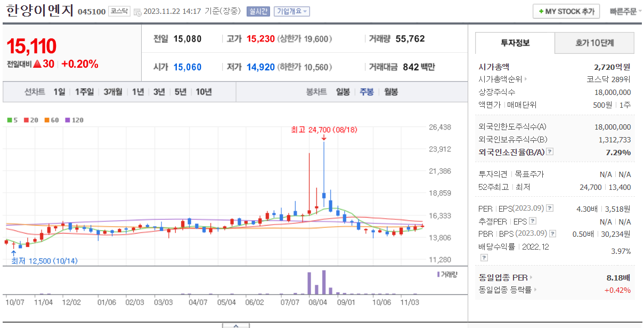This screenshot has height=328, width=644.
Task: Click the 시가총액 value 2,720억원
Action: [x=612, y=67]
